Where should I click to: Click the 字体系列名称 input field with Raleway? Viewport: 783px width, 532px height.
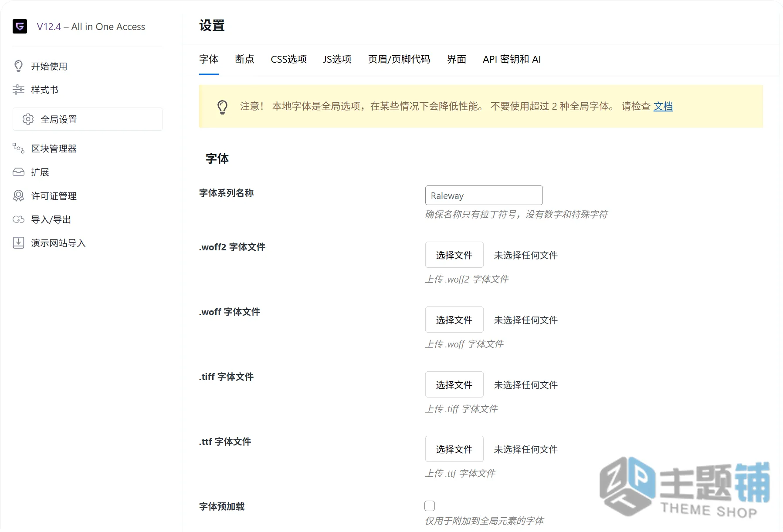(x=484, y=195)
